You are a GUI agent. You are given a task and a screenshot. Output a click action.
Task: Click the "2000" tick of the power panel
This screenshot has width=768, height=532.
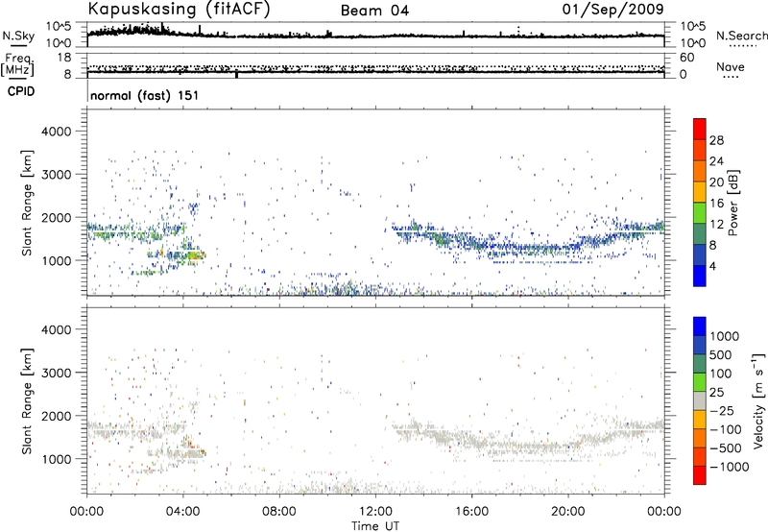56,218
